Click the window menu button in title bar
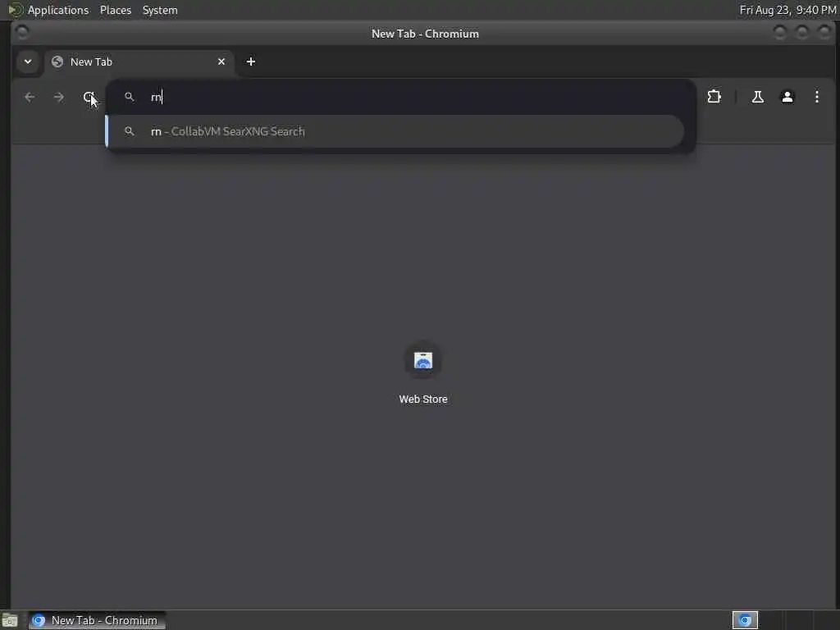840x630 pixels. 22,33
